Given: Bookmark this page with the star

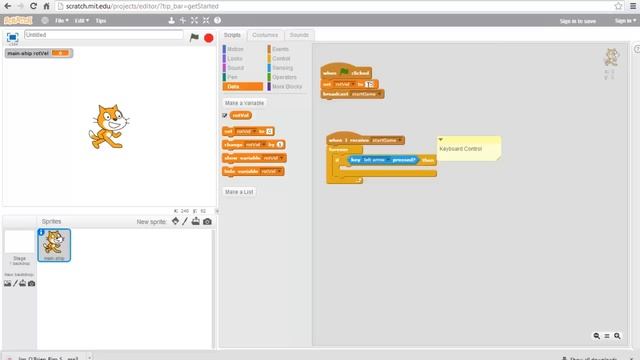Looking at the screenshot, I should click(618, 6).
